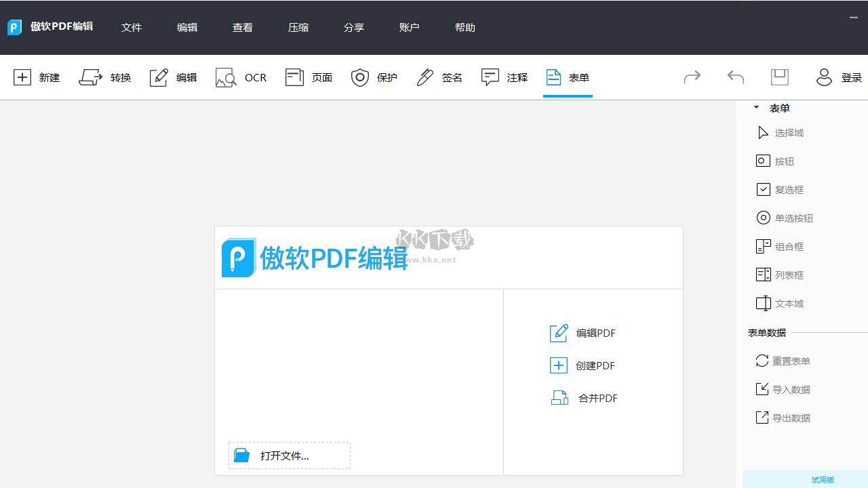Insert a 单选按钮 radio button field
The width and height of the screenshot is (868, 488).
(x=785, y=218)
